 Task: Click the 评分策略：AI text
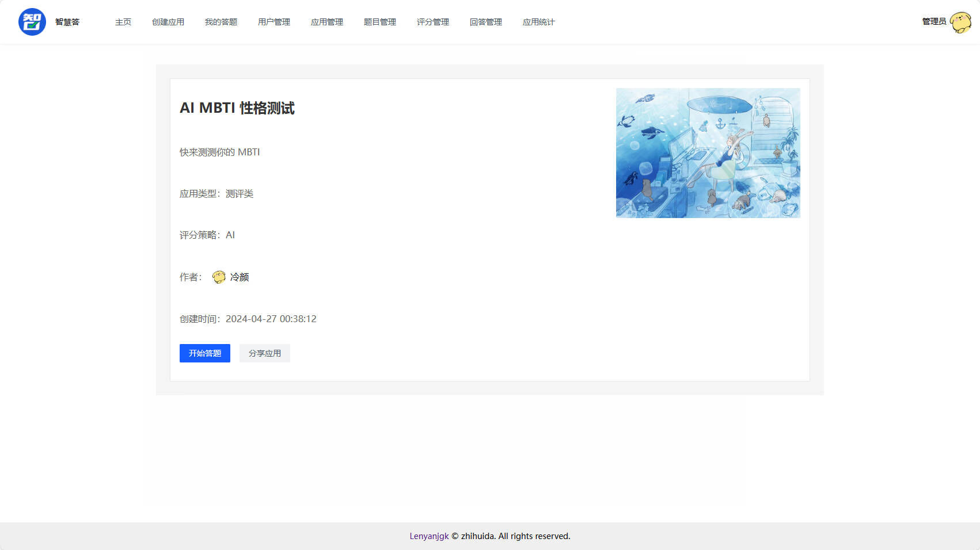207,235
